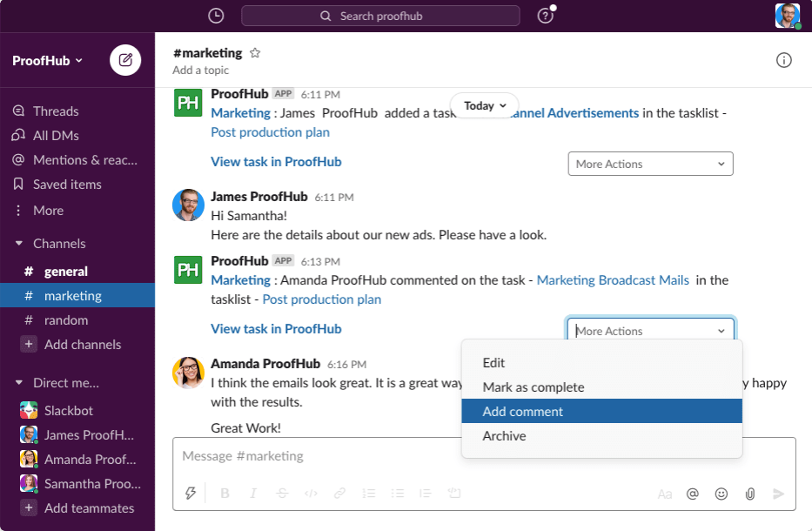Click the shortcuts lightning bolt icon
This screenshot has height=531, width=812.
click(191, 494)
